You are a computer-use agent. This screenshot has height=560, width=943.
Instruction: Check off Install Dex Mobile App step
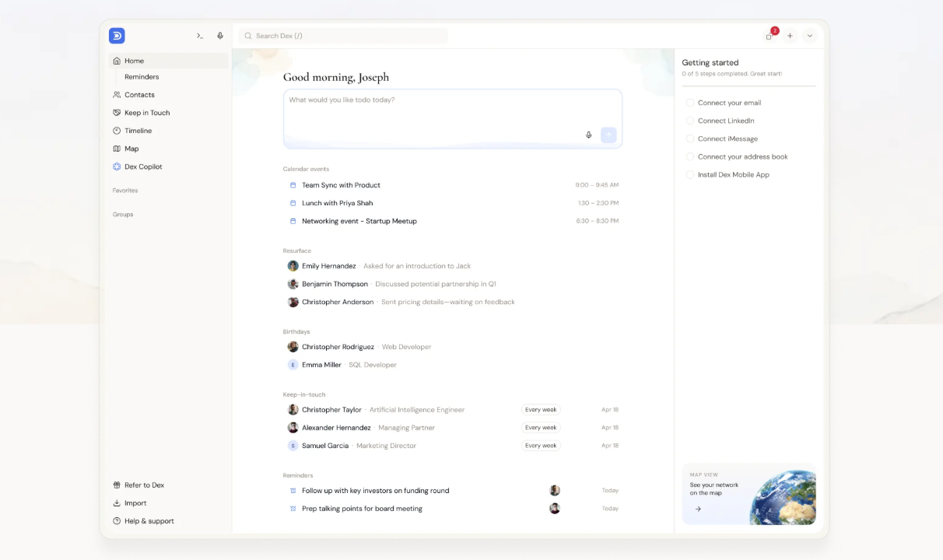pyautogui.click(x=690, y=175)
